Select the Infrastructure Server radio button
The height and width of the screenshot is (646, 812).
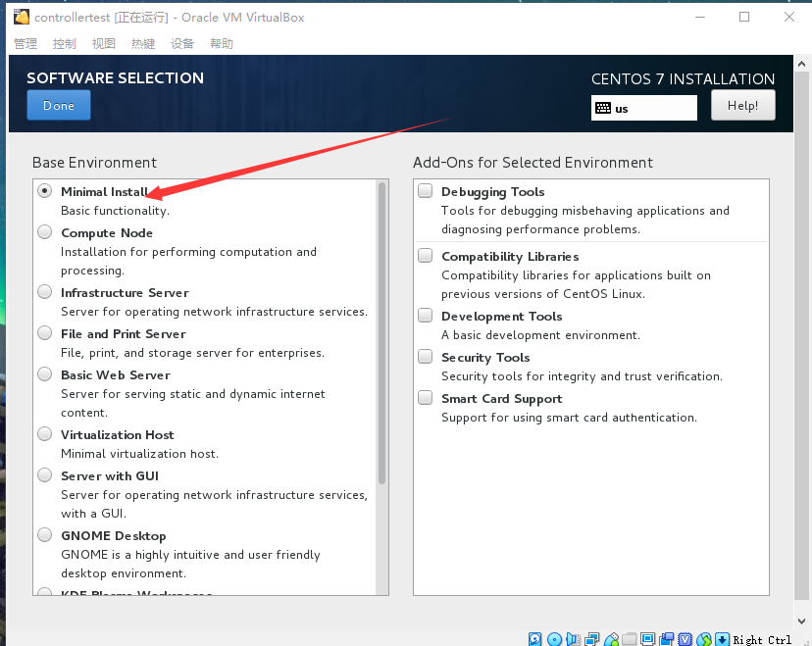(45, 292)
